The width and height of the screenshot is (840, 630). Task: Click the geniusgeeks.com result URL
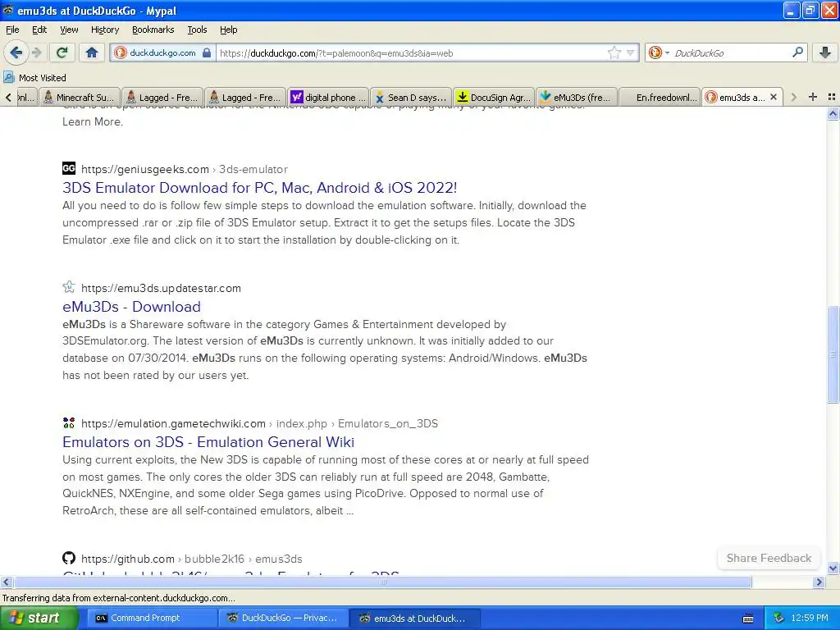click(x=185, y=169)
